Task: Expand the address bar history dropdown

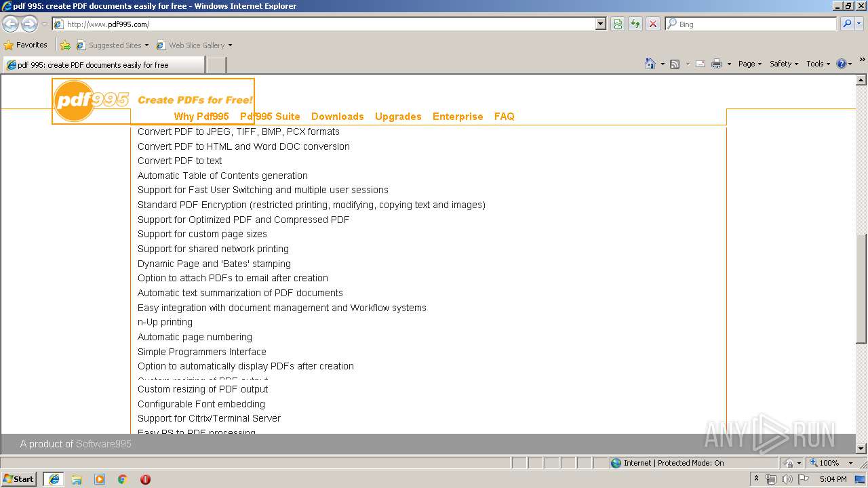Action: 600,24
